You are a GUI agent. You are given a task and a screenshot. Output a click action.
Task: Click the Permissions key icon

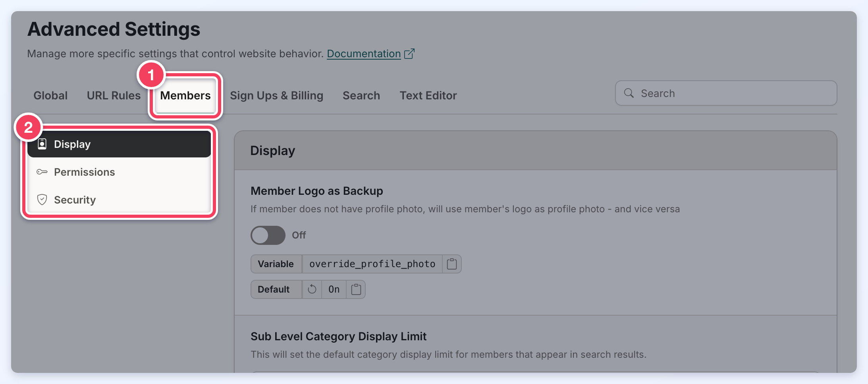click(42, 172)
